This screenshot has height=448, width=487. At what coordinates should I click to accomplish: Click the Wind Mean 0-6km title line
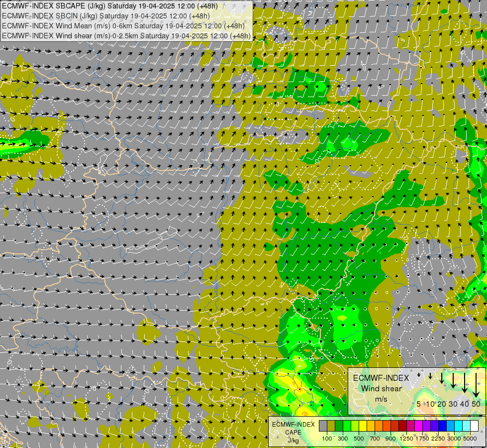[x=123, y=26]
